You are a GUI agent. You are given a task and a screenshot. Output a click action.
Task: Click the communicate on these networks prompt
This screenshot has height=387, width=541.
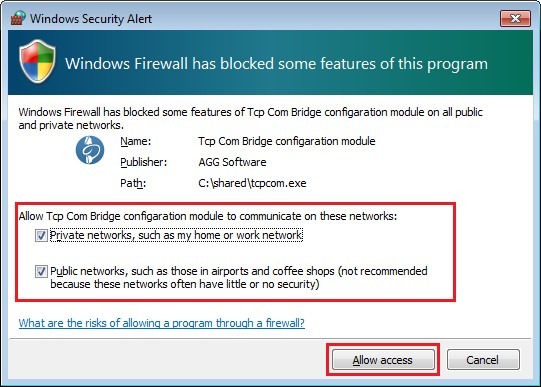208,216
